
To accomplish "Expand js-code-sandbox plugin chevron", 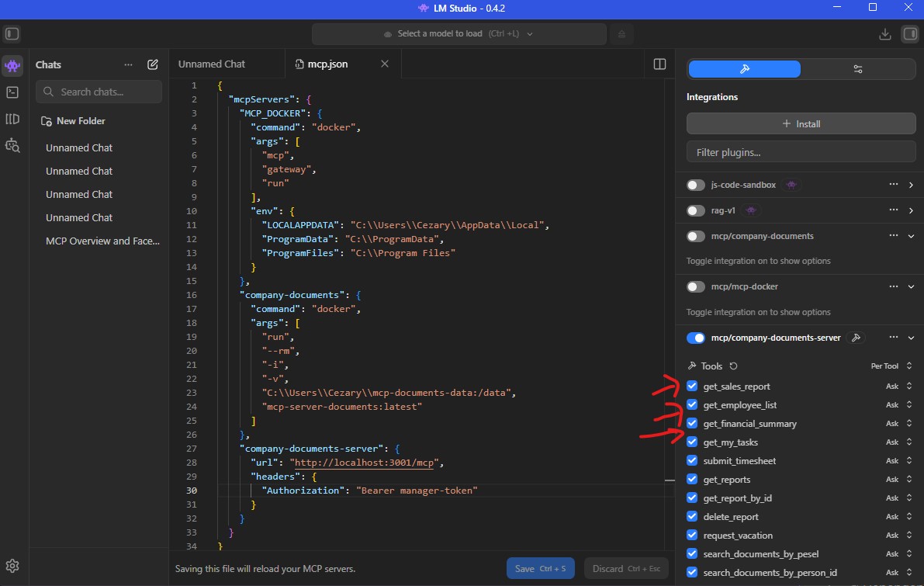I will (911, 186).
